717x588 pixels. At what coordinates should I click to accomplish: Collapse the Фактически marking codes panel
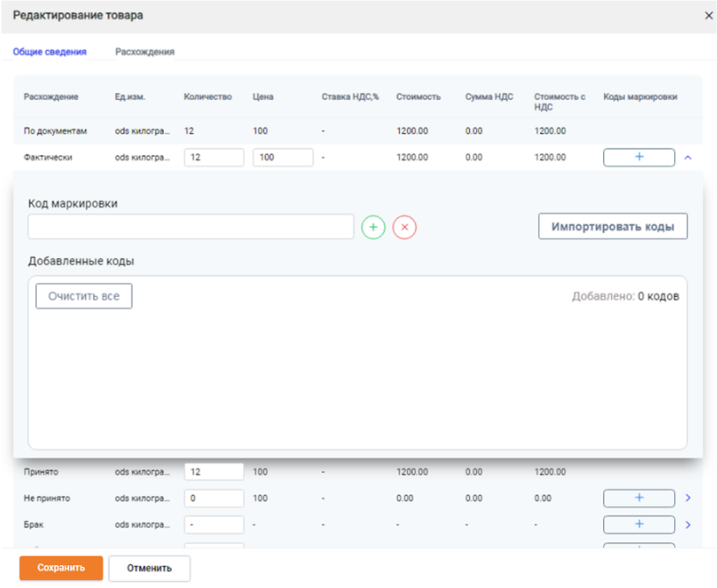coord(688,157)
